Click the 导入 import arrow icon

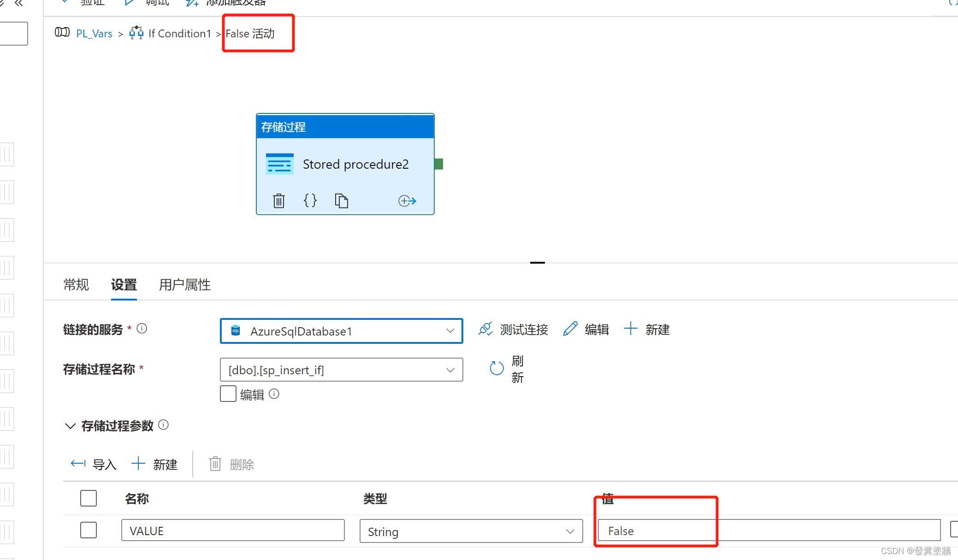[x=78, y=463]
